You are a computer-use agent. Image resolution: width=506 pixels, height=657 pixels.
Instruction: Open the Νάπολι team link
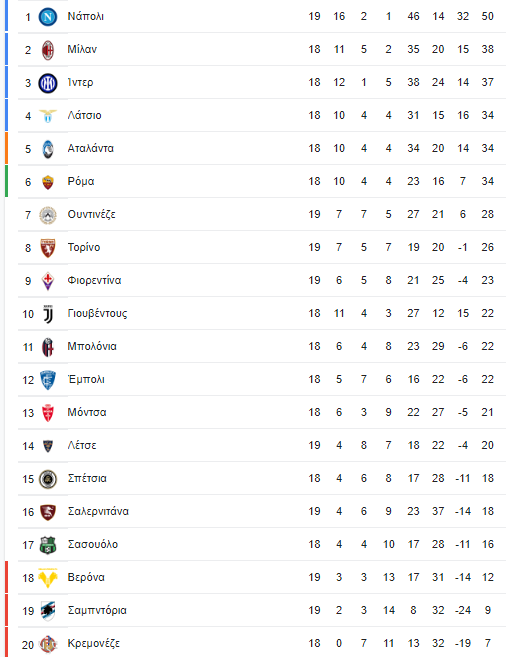85,16
